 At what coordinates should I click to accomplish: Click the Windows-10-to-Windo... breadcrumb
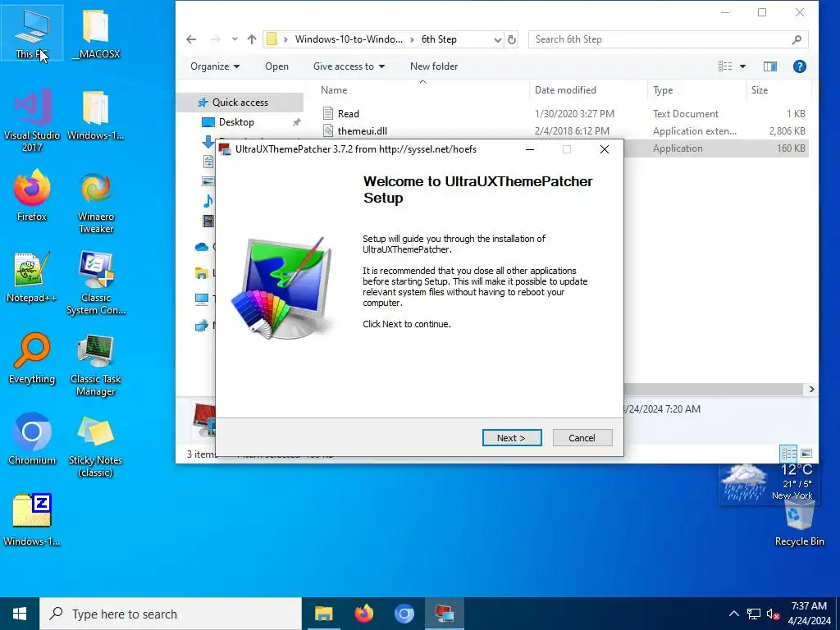(349, 39)
